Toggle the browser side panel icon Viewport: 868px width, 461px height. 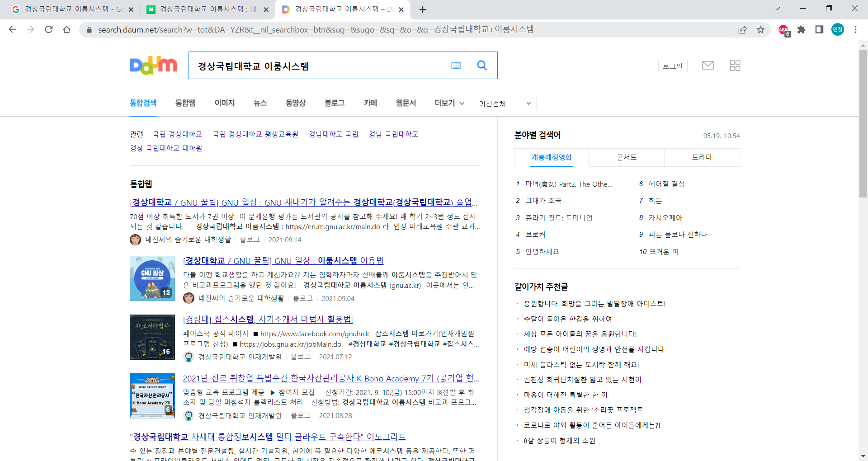(819, 29)
